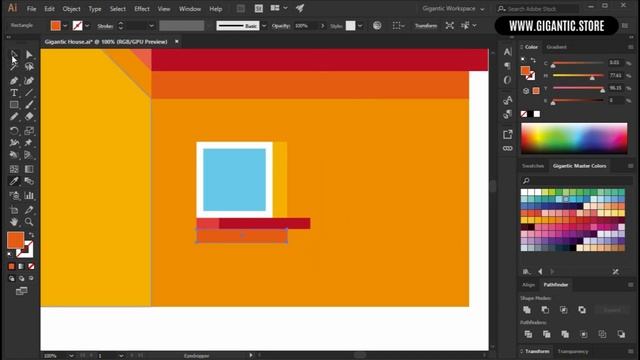Image resolution: width=640 pixels, height=360 pixels.
Task: Select the Paintbrush tool
Action: [x=29, y=105]
